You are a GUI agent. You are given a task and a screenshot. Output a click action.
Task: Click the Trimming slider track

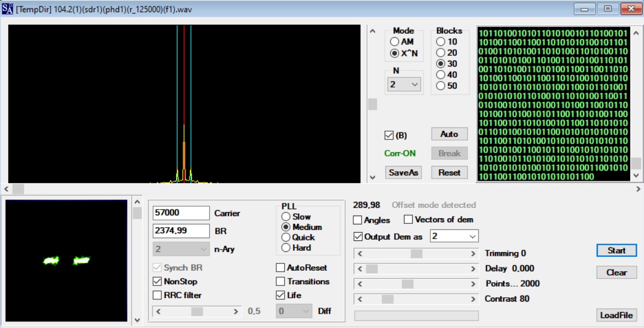pyautogui.click(x=385, y=254)
